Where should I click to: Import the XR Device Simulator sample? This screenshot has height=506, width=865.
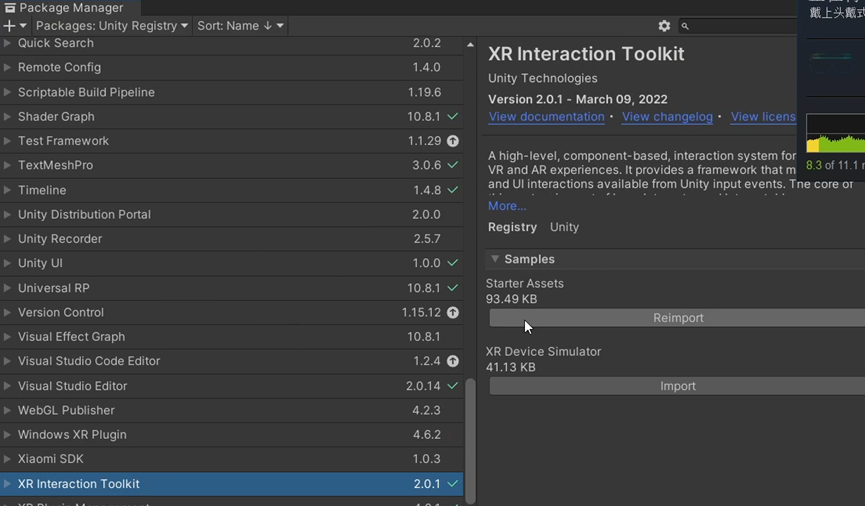click(677, 386)
